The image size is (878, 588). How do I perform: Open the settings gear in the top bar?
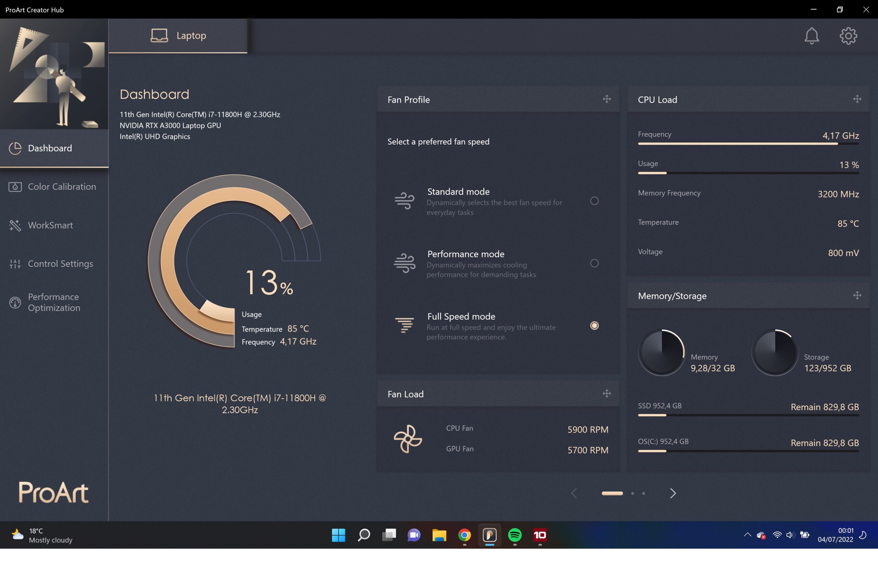pos(849,36)
